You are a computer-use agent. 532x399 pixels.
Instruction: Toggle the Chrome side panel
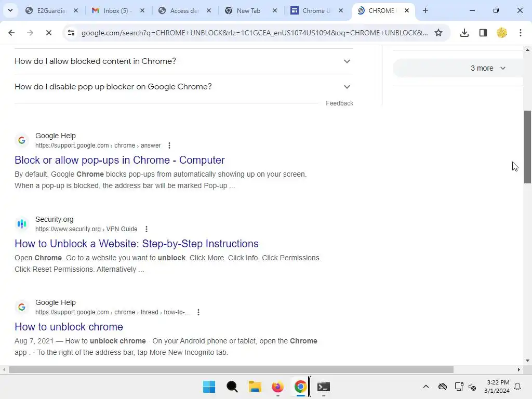483,33
